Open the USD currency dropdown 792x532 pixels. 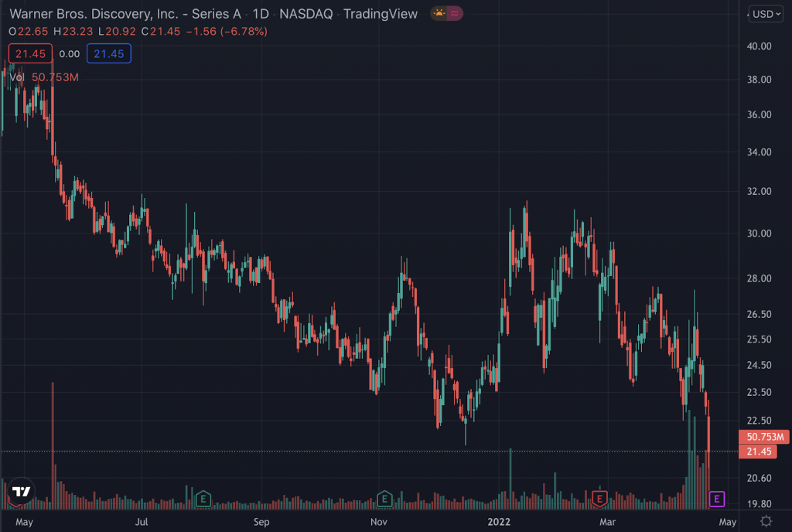766,14
